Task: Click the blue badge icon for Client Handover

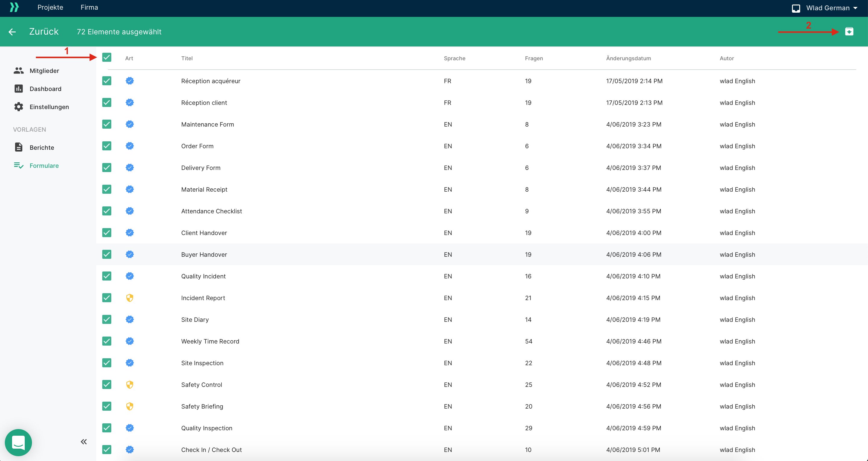Action: (x=130, y=233)
